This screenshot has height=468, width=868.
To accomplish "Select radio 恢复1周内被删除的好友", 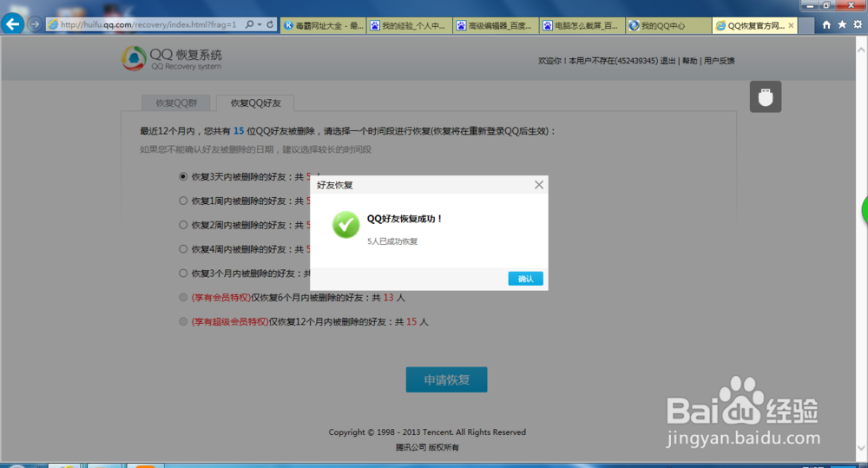I will [x=182, y=201].
